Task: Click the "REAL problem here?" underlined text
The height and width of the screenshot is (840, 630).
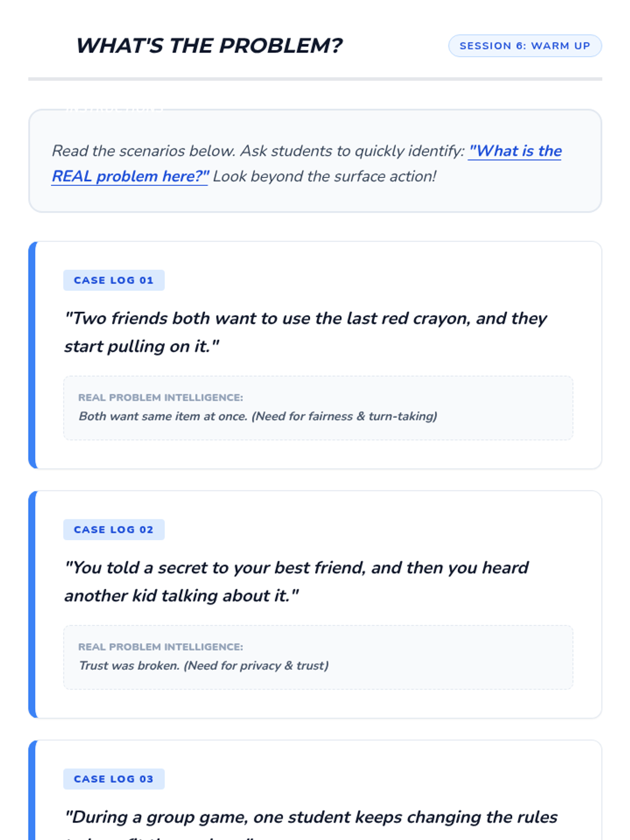Action: pyautogui.click(x=130, y=176)
